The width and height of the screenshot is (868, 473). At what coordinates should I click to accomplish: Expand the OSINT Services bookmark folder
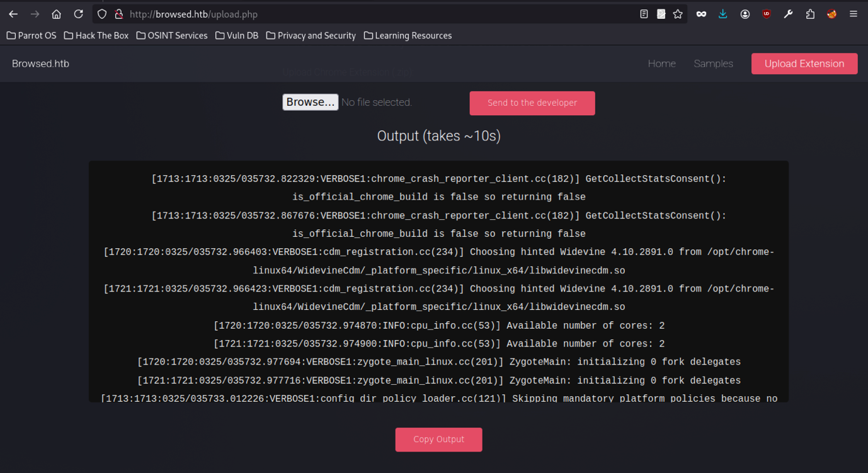[172, 36]
